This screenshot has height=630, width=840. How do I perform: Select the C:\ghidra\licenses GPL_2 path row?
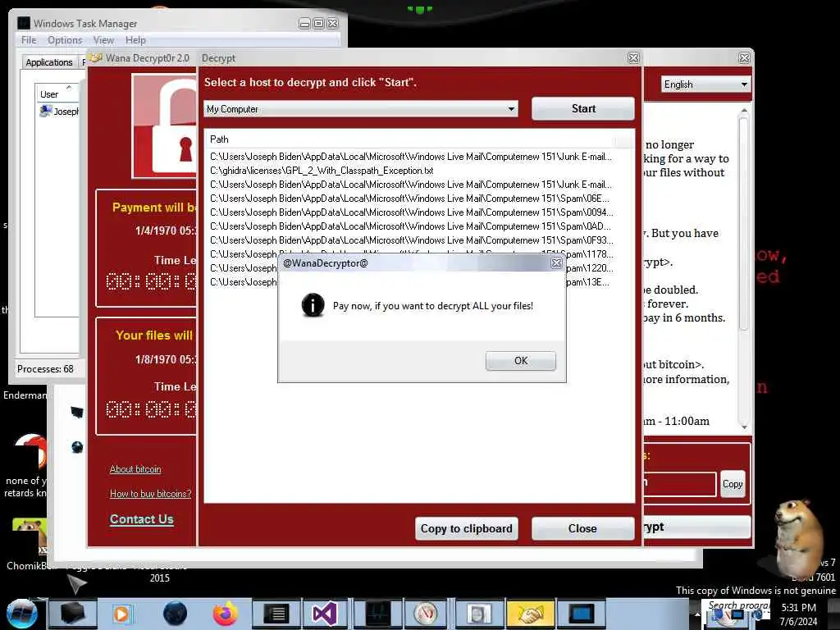[322, 171]
